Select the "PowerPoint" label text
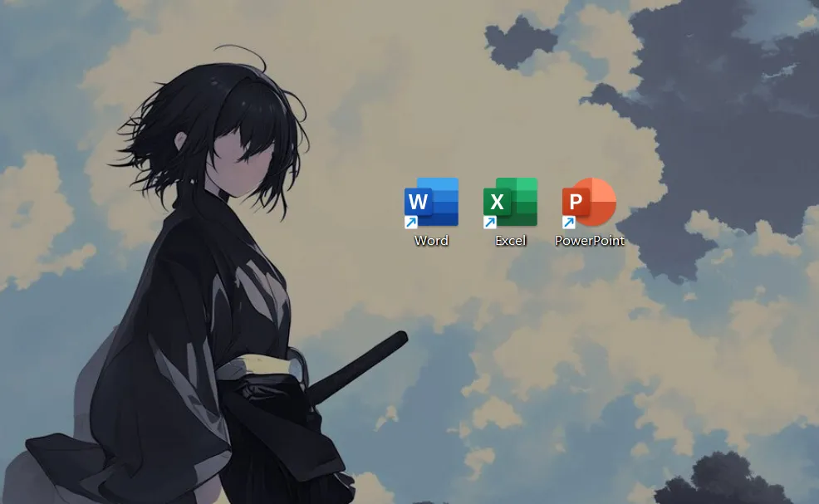 (590, 240)
